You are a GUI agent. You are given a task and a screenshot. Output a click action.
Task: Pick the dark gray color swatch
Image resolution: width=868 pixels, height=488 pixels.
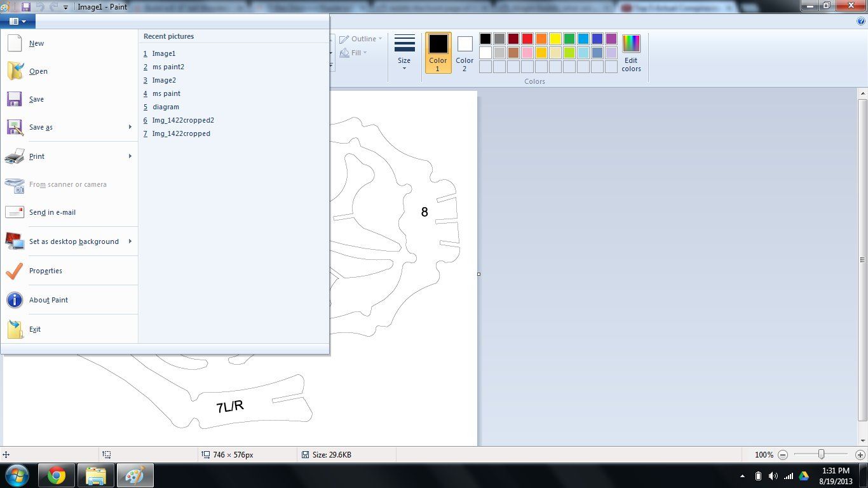click(499, 39)
